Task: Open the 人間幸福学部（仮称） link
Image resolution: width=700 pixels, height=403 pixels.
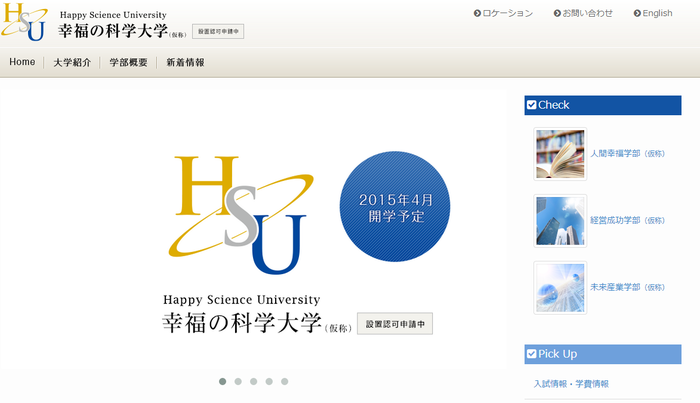Action: click(628, 154)
